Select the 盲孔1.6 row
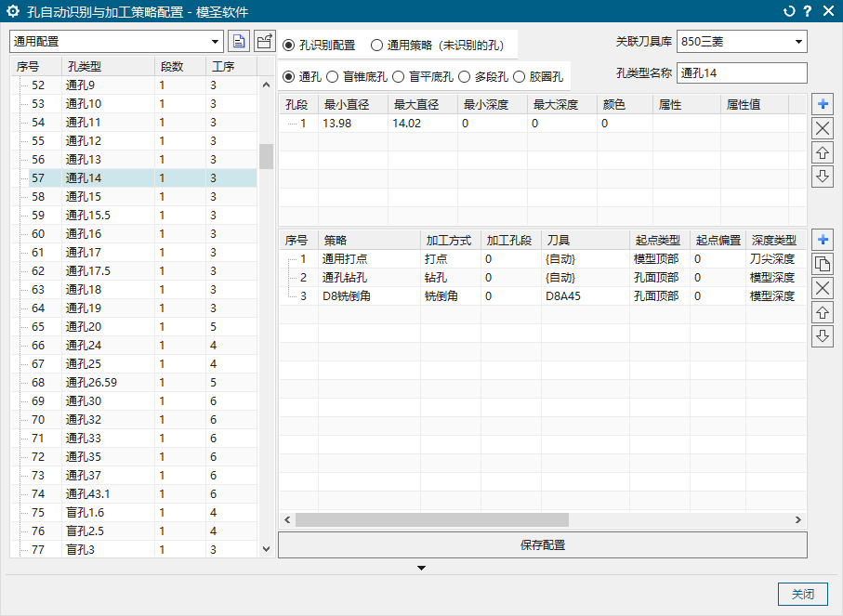Viewport: 843px width, 616px height. coord(135,512)
